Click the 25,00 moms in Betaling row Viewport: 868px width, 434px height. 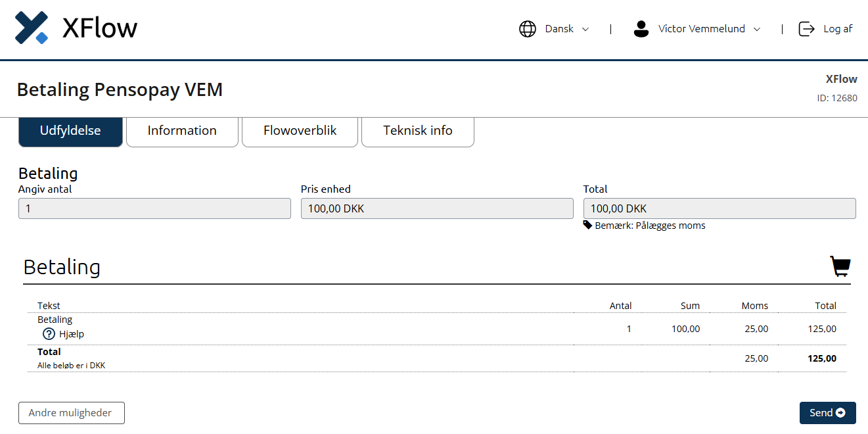tap(756, 329)
